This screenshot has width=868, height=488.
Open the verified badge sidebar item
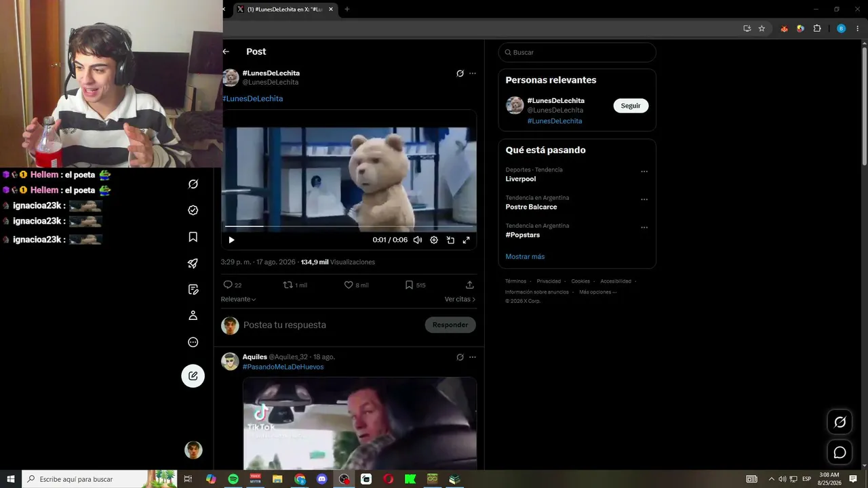[193, 211]
